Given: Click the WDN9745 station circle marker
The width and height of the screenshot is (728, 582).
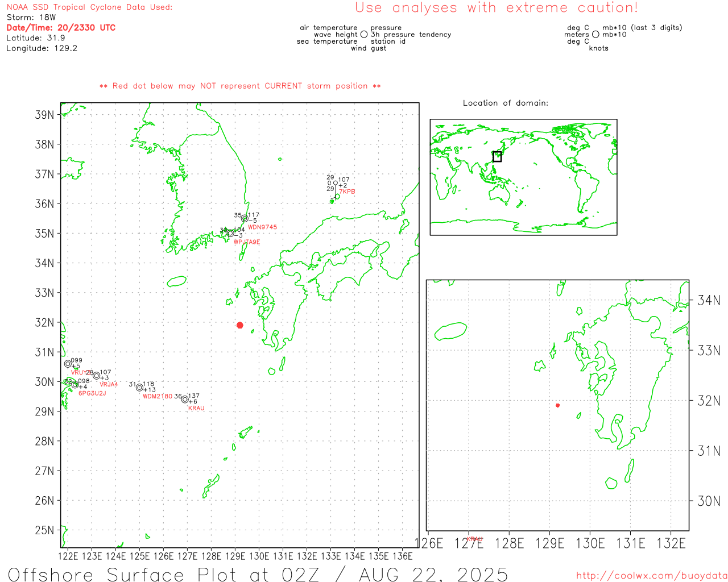Looking at the screenshot, I should (245, 218).
